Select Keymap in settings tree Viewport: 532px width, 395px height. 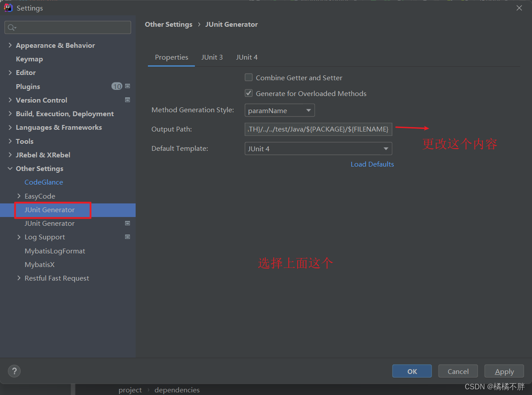point(29,59)
